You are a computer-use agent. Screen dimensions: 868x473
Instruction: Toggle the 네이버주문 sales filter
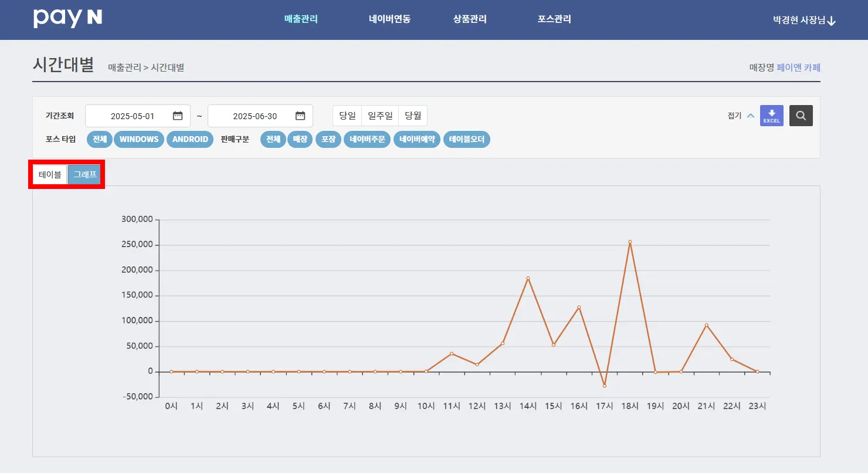(x=367, y=140)
